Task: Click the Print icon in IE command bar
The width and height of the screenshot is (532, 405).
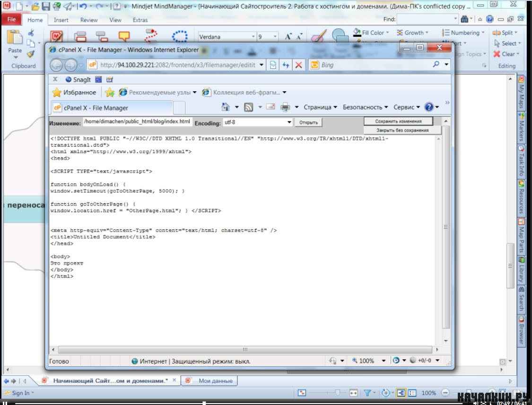Action: [x=285, y=108]
